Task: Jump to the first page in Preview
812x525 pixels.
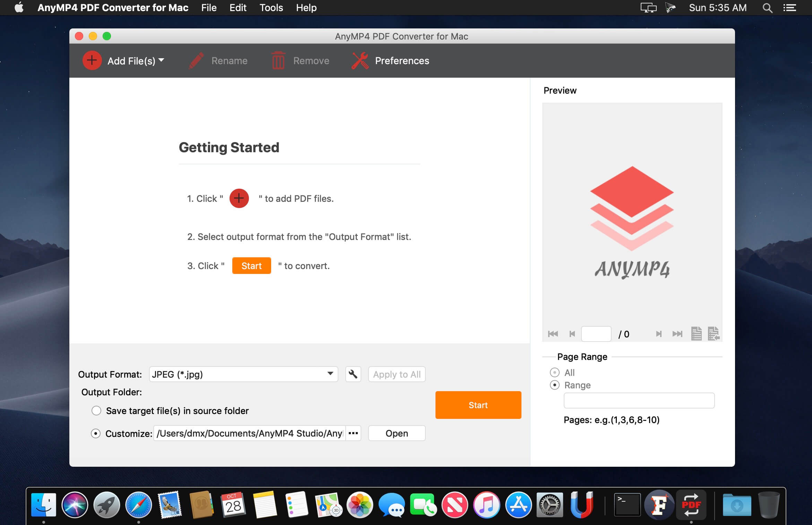Action: [x=553, y=334]
